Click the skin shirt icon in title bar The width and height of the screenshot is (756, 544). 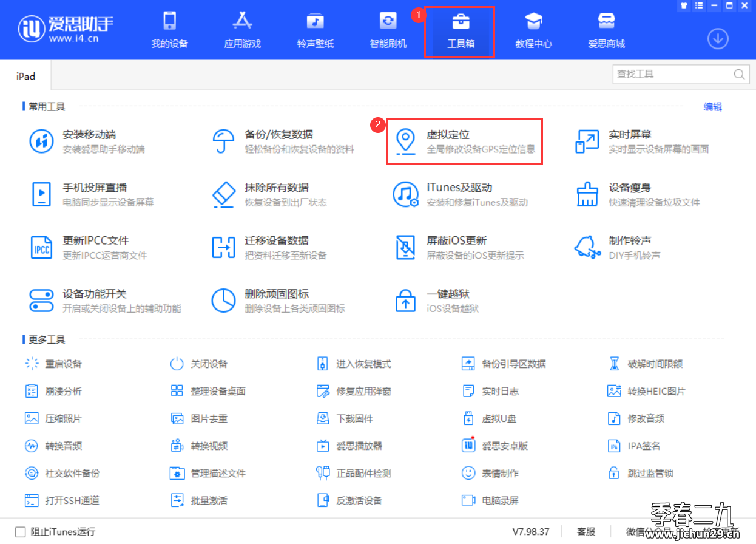(x=683, y=5)
